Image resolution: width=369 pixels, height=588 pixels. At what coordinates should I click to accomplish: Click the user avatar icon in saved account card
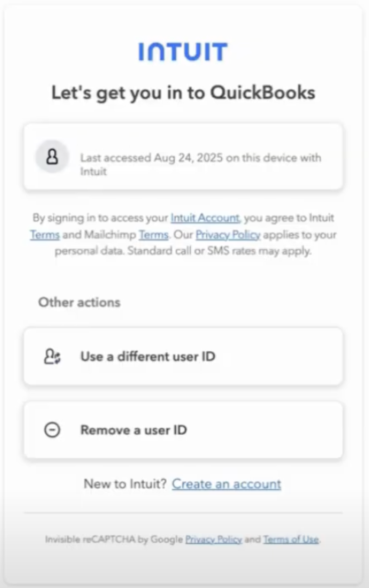[52, 157]
